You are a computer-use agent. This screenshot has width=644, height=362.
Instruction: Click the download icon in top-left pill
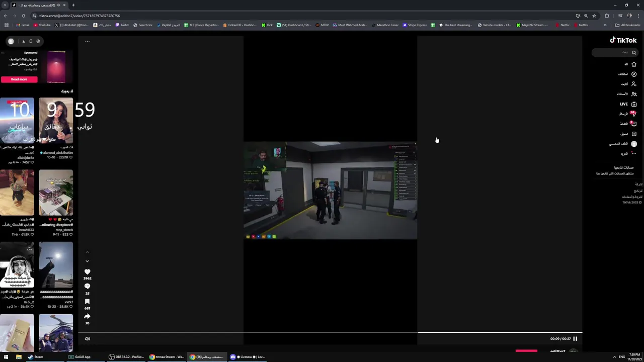click(x=23, y=41)
